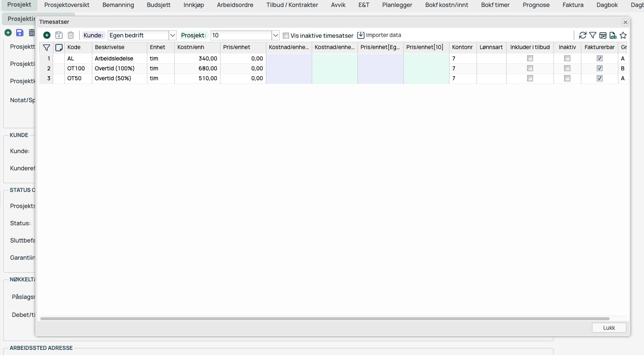Open the Budsjett tab
Viewport: 644px width, 355px height.
[x=159, y=5]
